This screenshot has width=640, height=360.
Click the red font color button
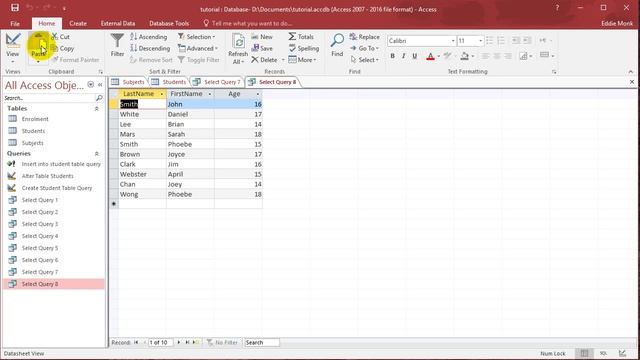pos(430,56)
